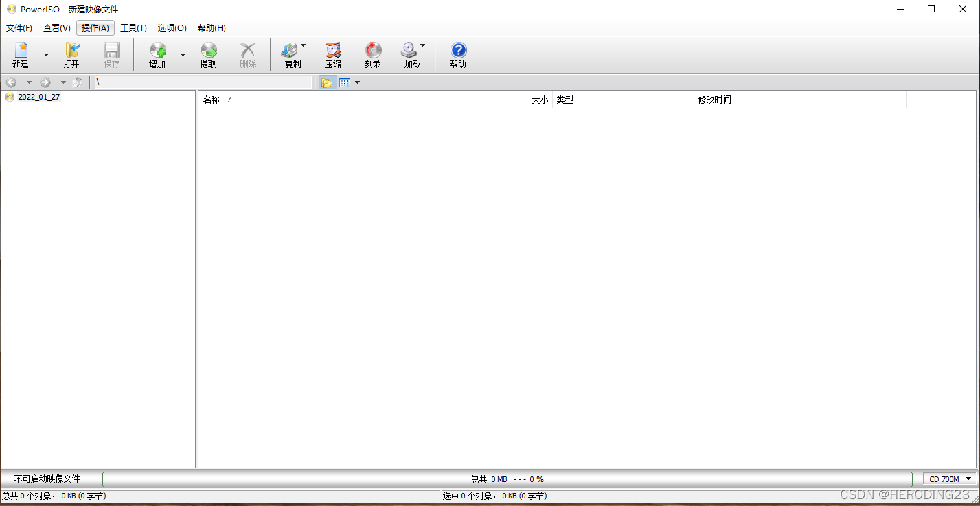Sort by the 修改时间 column header
The image size is (980, 506).
800,100
